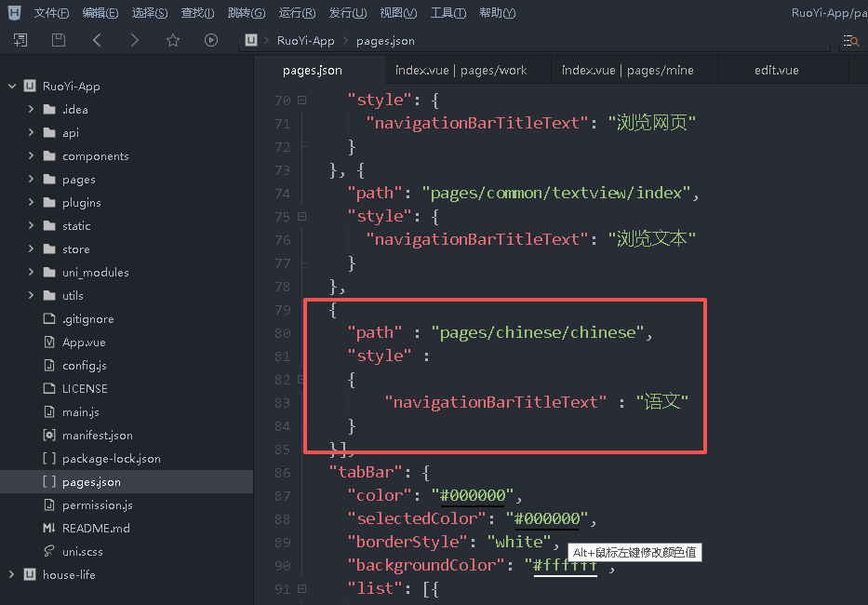
Task: Expand the house-life project
Action: (12, 575)
